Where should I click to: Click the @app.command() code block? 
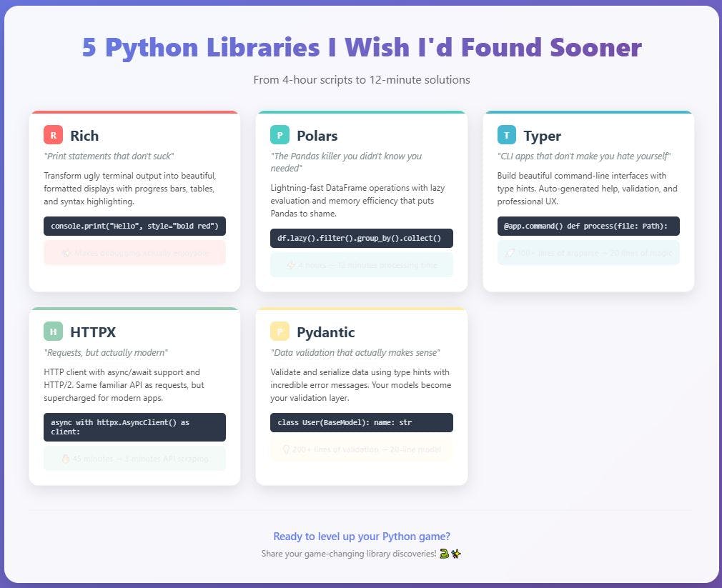588,226
